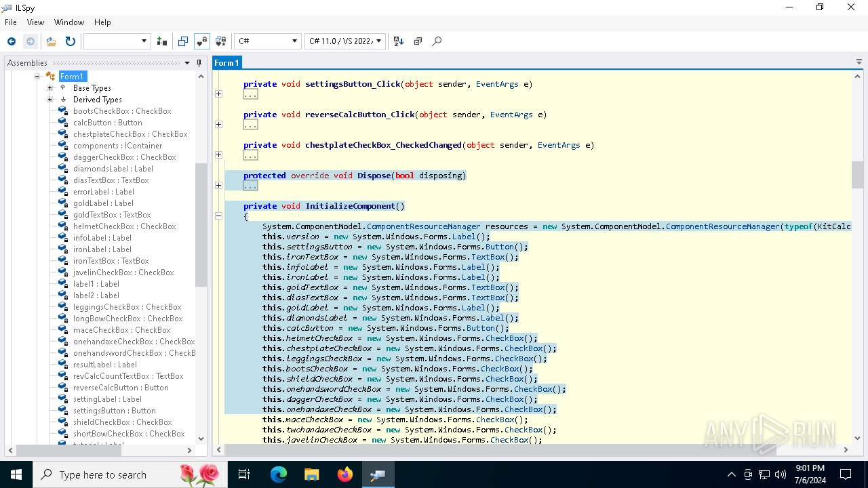
Task: Open the document tab list dropdown
Action: (859, 62)
